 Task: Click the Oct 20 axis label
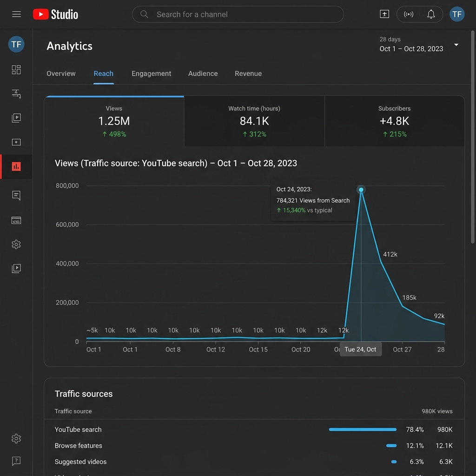pos(301,350)
